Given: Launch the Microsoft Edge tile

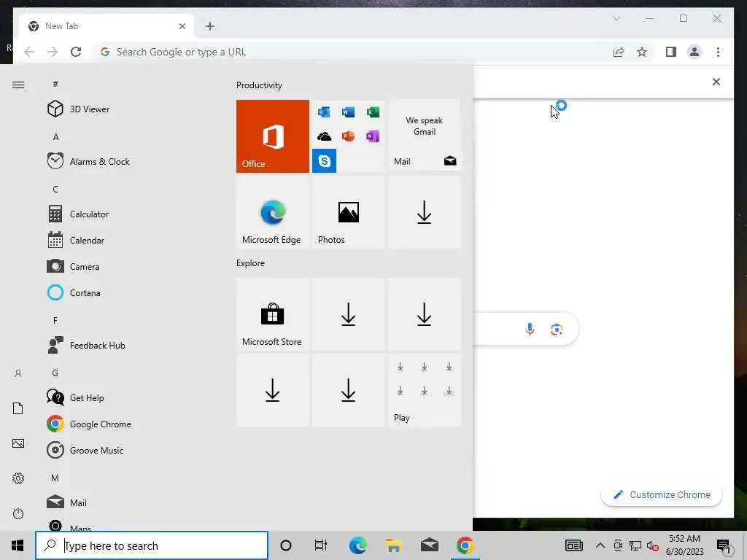Looking at the screenshot, I should coord(273,212).
